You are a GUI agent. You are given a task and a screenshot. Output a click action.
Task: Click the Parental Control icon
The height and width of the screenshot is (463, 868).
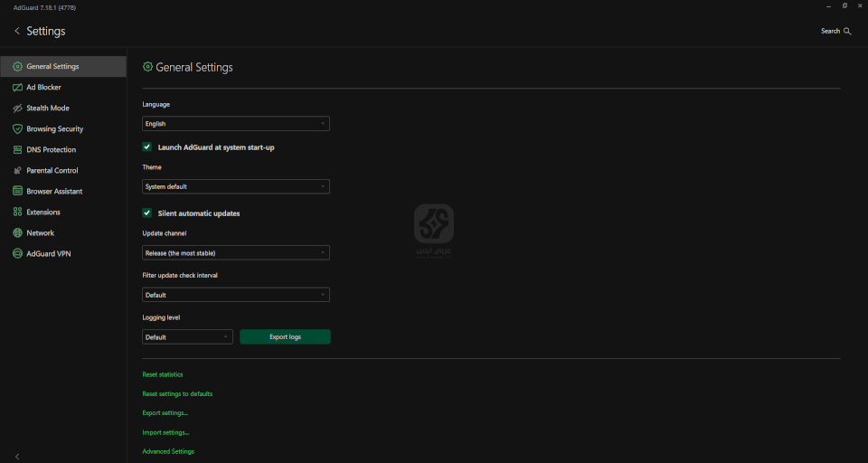point(17,171)
